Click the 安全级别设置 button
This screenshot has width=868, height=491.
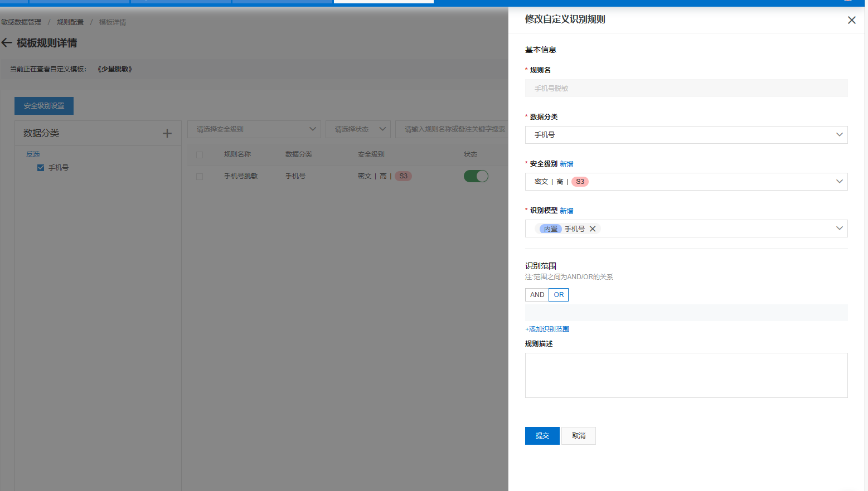click(44, 106)
